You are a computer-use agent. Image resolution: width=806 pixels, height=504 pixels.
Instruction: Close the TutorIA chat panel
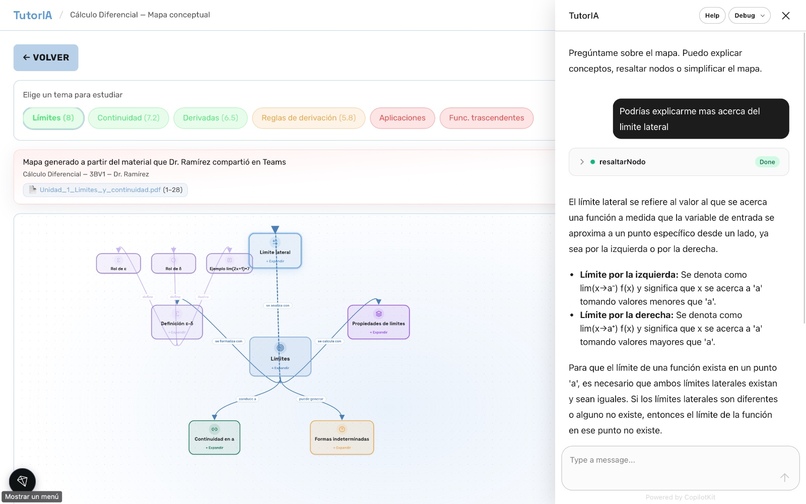785,15
